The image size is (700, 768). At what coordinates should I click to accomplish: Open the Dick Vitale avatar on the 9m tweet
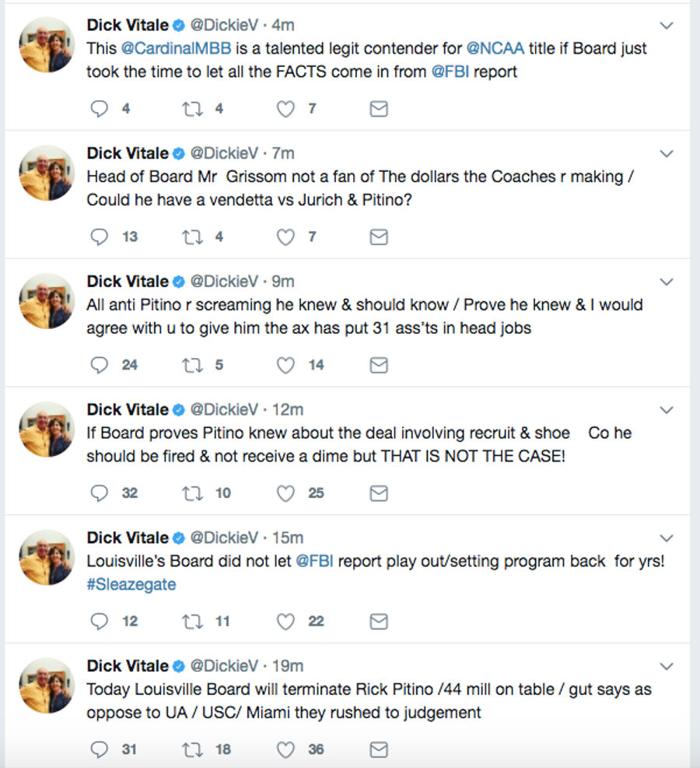pos(46,300)
